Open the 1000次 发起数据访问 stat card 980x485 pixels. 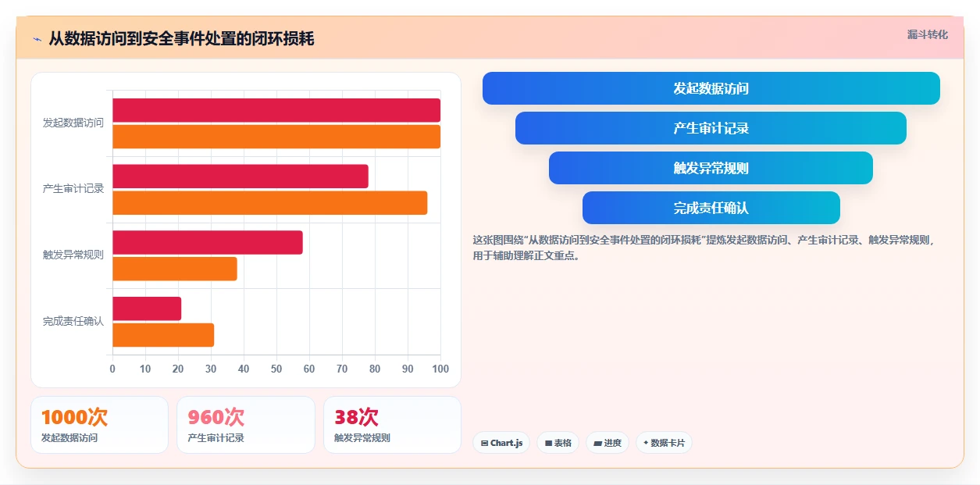coord(99,425)
